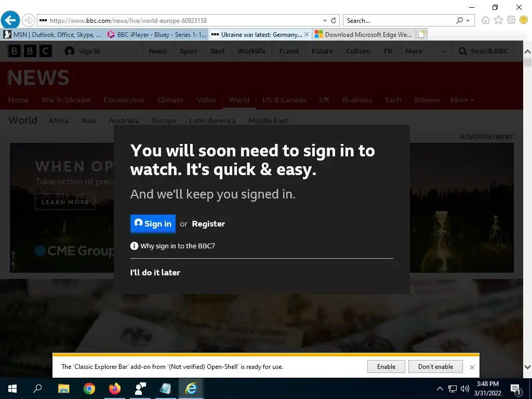Show hidden tray icons chevron
Screen dimensions: 532x399
click(x=440, y=389)
